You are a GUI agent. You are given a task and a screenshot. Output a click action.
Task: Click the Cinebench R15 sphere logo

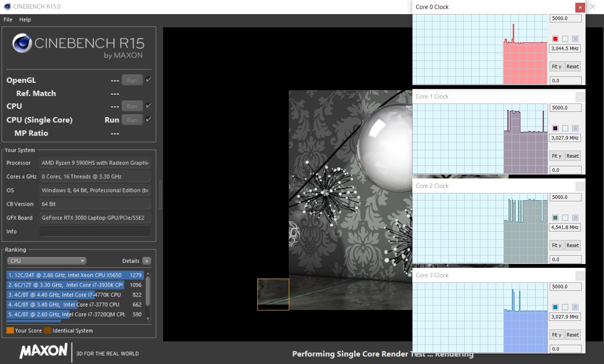point(22,43)
